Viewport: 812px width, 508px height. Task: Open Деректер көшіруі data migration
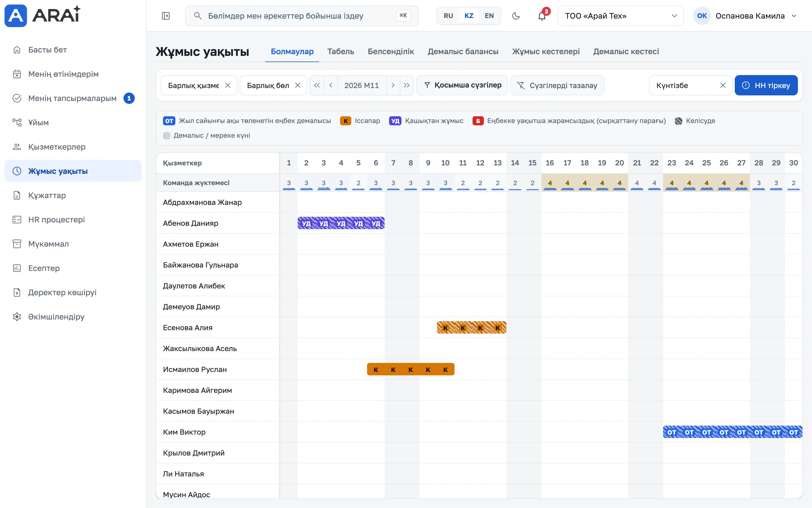[73, 292]
